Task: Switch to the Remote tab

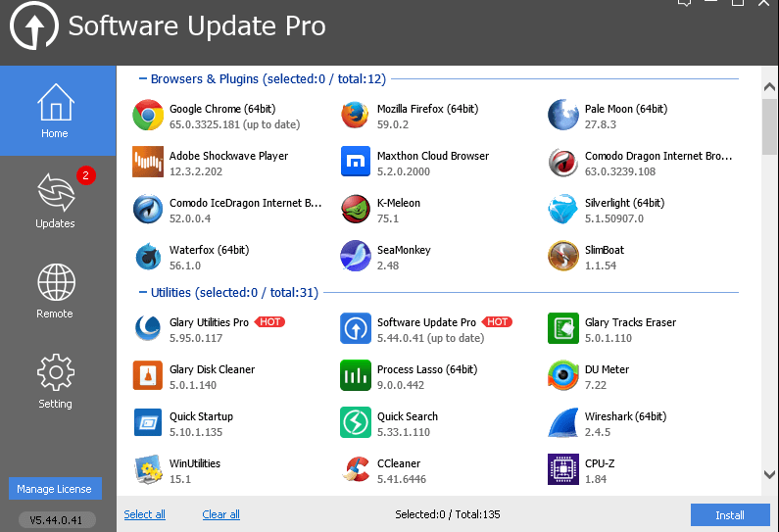Action: (x=55, y=291)
